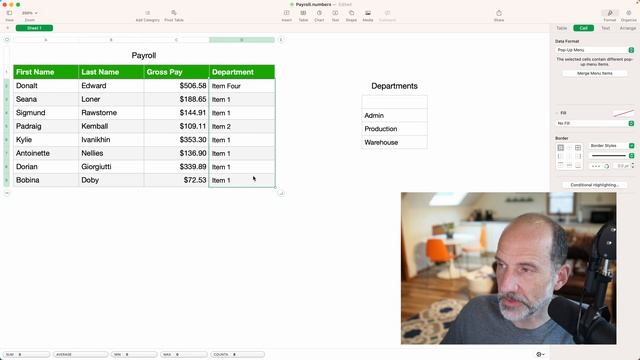Click the Shape toolbar icon
The image size is (640, 360).
(x=351, y=13)
